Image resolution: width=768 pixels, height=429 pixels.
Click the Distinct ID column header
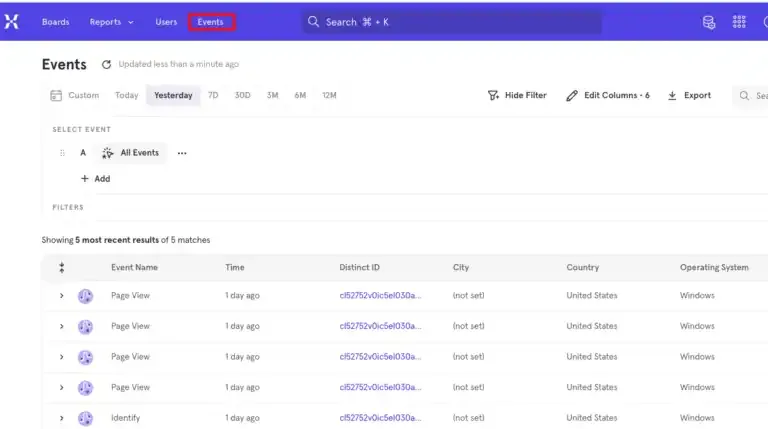pyautogui.click(x=360, y=267)
